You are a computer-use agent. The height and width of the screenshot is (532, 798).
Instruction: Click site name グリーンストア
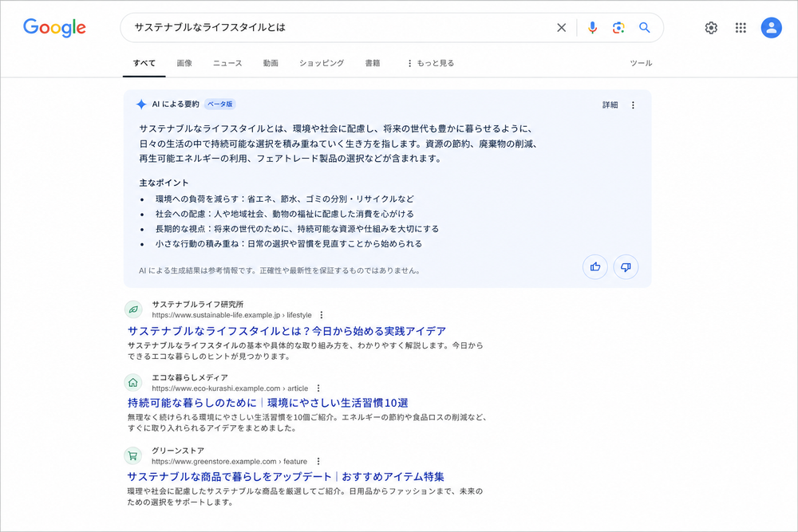coord(178,451)
